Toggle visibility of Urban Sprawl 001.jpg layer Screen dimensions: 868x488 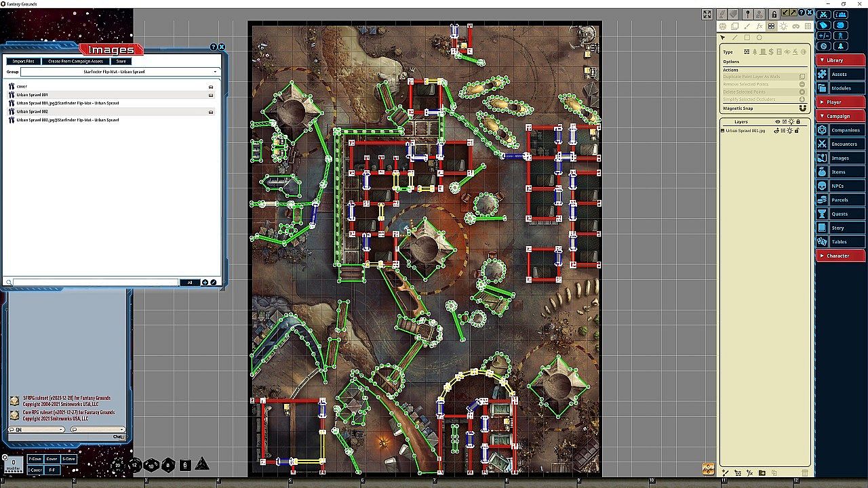[778, 130]
